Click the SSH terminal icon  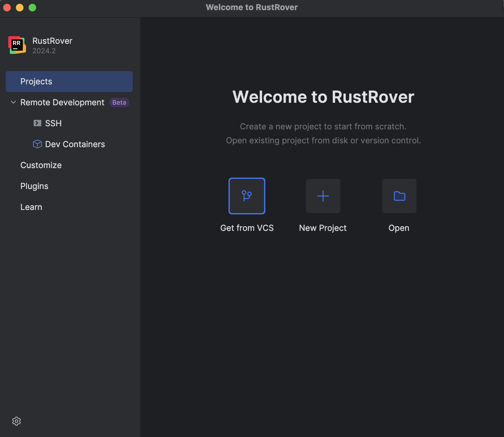(37, 123)
